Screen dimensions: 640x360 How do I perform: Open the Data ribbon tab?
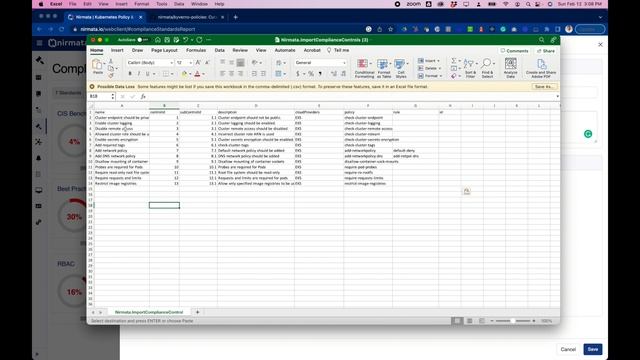pos(220,50)
